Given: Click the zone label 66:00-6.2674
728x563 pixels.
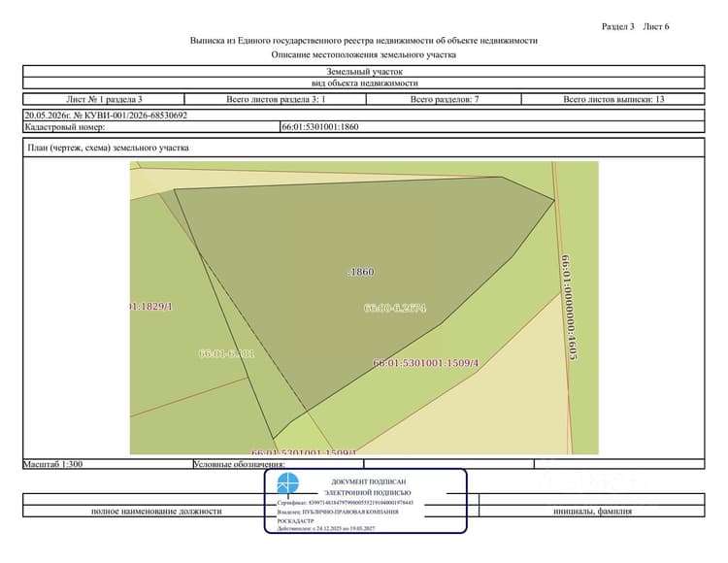Looking at the screenshot, I should (x=395, y=308).
